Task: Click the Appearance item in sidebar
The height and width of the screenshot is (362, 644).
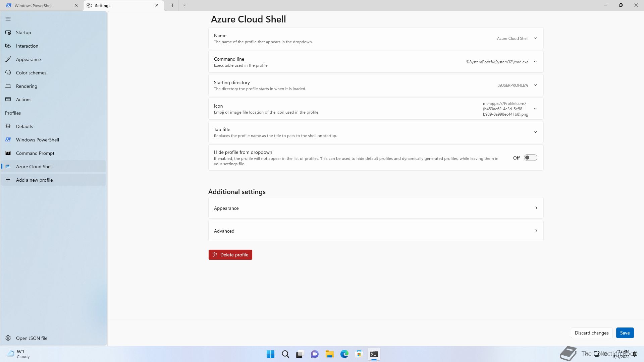Action: 54,59
